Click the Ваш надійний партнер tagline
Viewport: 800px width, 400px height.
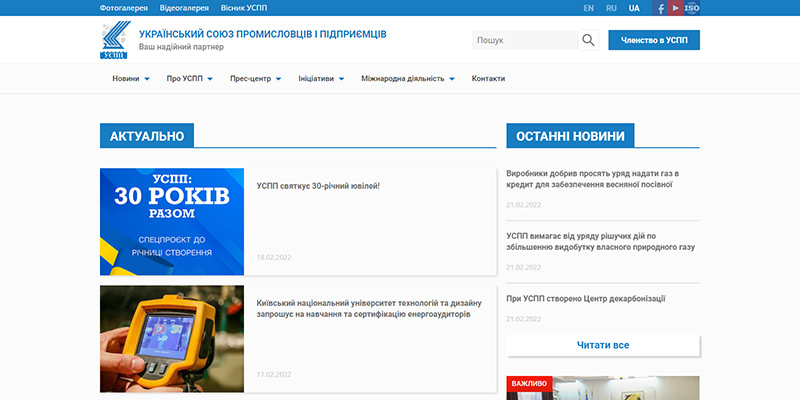pyautogui.click(x=182, y=47)
